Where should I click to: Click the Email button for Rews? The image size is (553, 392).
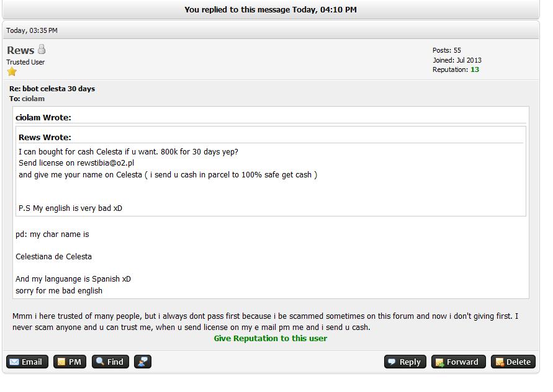click(x=27, y=362)
